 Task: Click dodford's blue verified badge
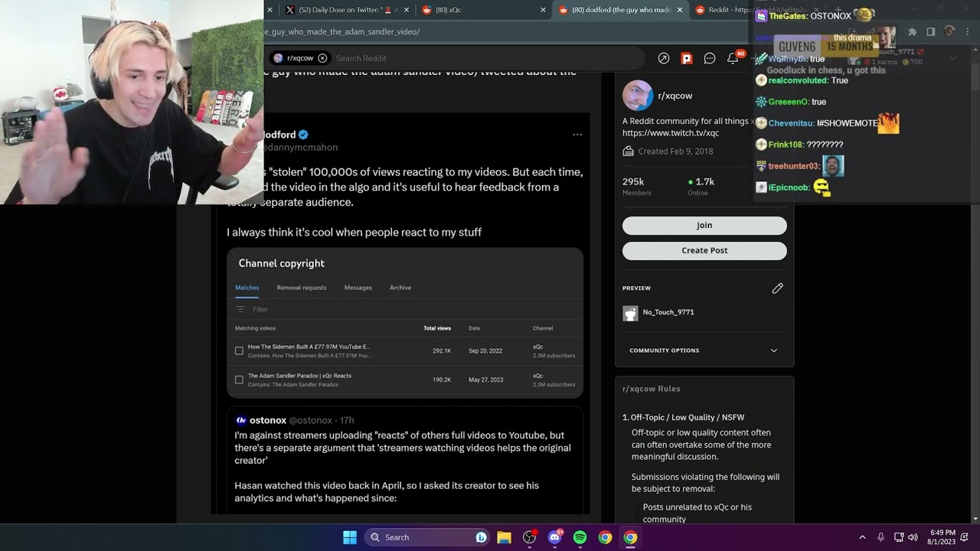pyautogui.click(x=303, y=135)
